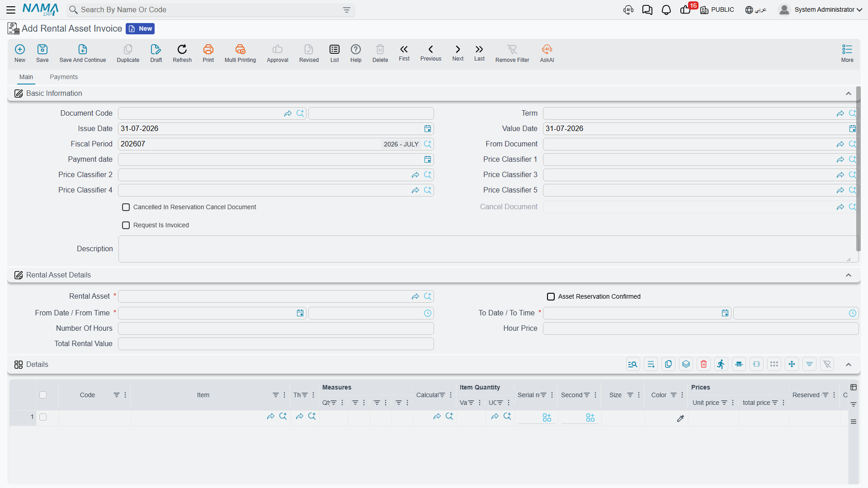Click the Approval thumbs-up icon
The width and height of the screenshot is (868, 488).
tap(278, 49)
